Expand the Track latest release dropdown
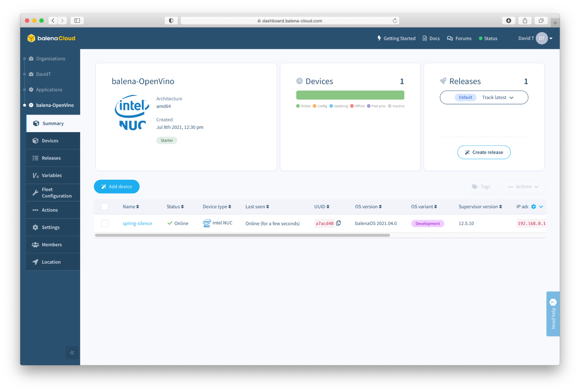 [498, 97]
